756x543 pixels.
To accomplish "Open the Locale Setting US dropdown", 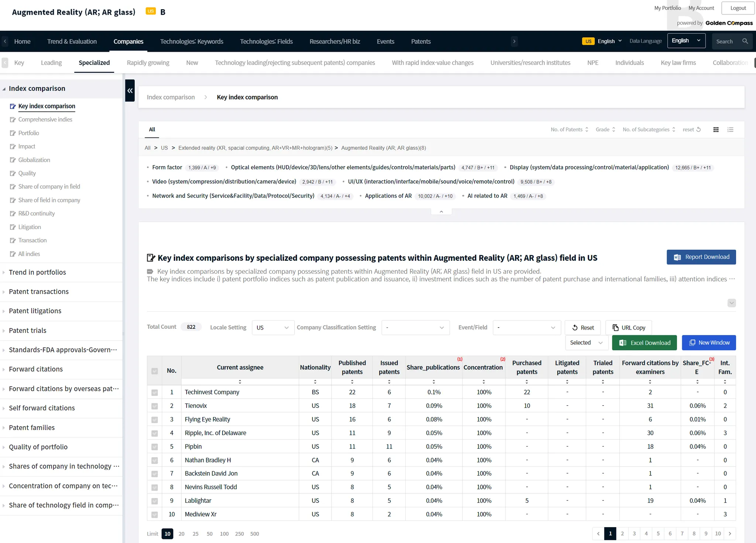I will [273, 328].
